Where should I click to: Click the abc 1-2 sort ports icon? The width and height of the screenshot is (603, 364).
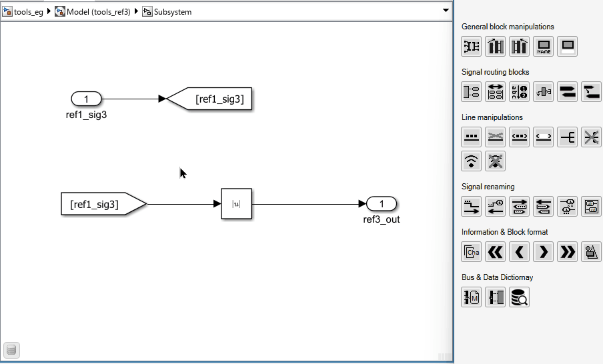(x=519, y=92)
